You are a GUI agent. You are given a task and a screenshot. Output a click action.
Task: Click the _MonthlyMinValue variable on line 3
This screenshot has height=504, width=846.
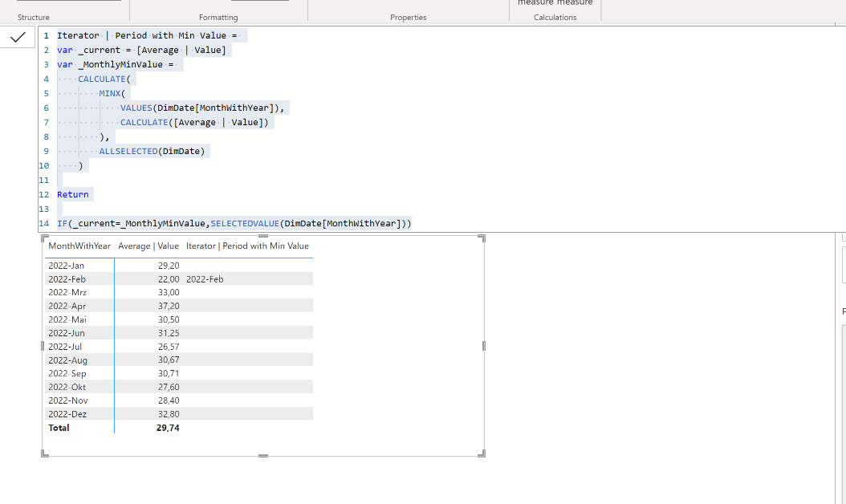pos(120,64)
